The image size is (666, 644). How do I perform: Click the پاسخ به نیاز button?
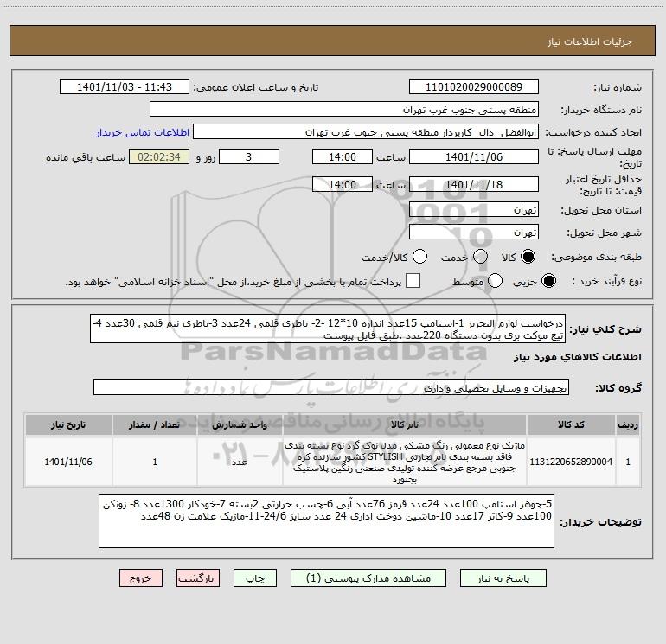click(x=503, y=578)
